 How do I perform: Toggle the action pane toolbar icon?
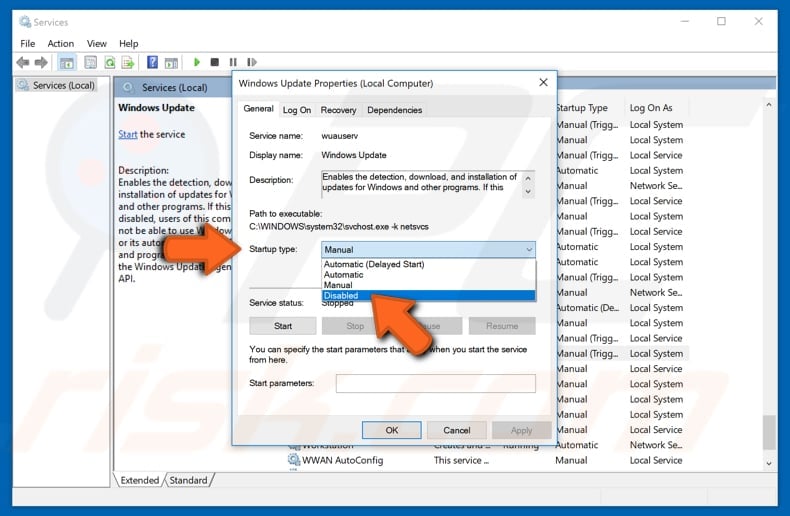[171, 62]
